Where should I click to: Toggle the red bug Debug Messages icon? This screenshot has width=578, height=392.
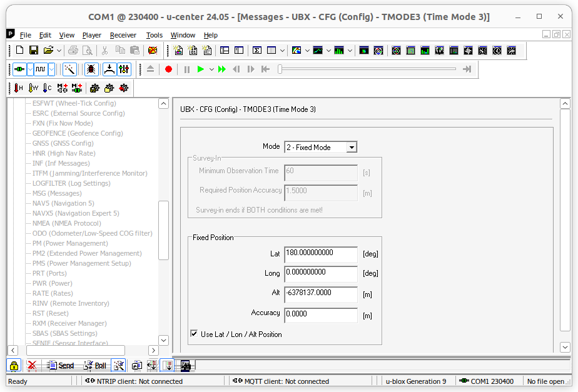click(x=91, y=69)
